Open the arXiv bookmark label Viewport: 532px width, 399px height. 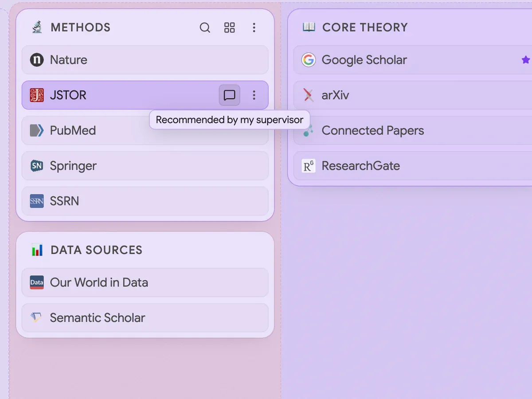coord(336,95)
